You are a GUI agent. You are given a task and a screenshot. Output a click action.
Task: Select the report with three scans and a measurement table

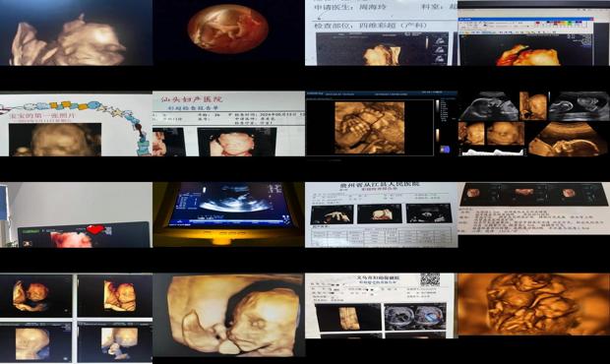click(382, 214)
